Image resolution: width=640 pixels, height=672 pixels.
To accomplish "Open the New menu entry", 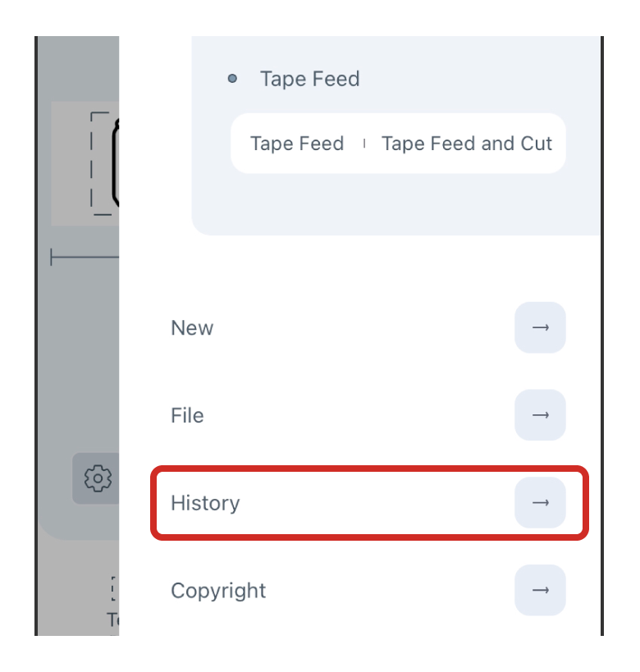I will pos(192,328).
